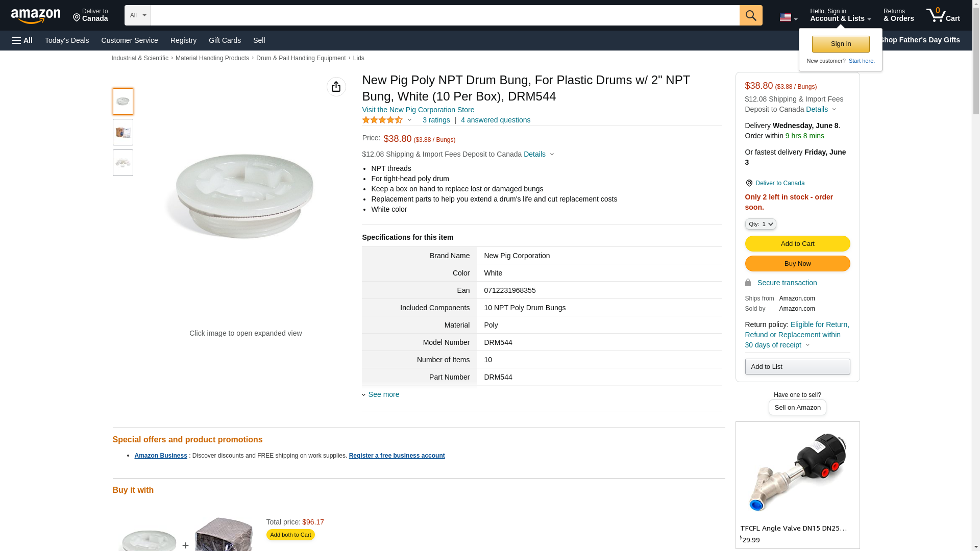Click into the search input field
Screen dimensions: 980x551
(x=445, y=15)
